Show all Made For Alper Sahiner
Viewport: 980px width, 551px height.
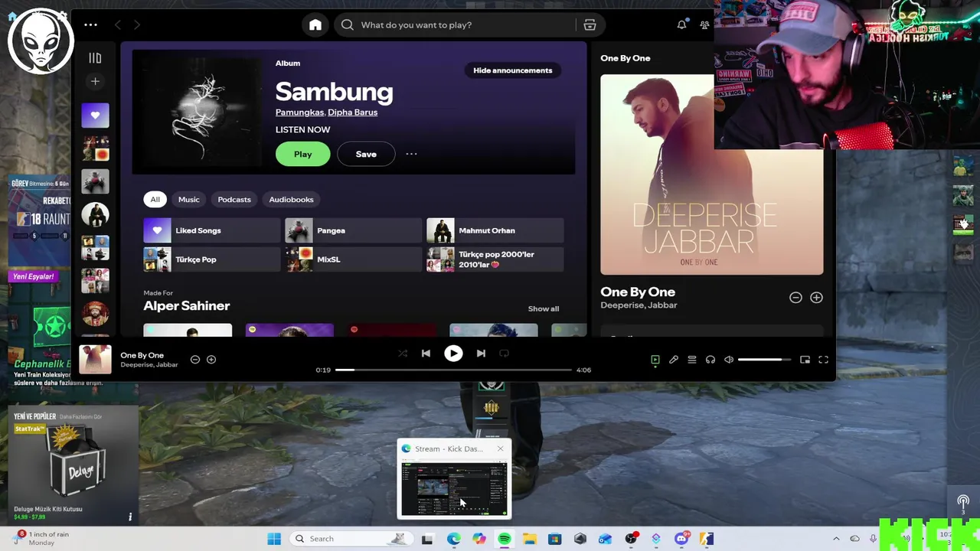tap(544, 309)
